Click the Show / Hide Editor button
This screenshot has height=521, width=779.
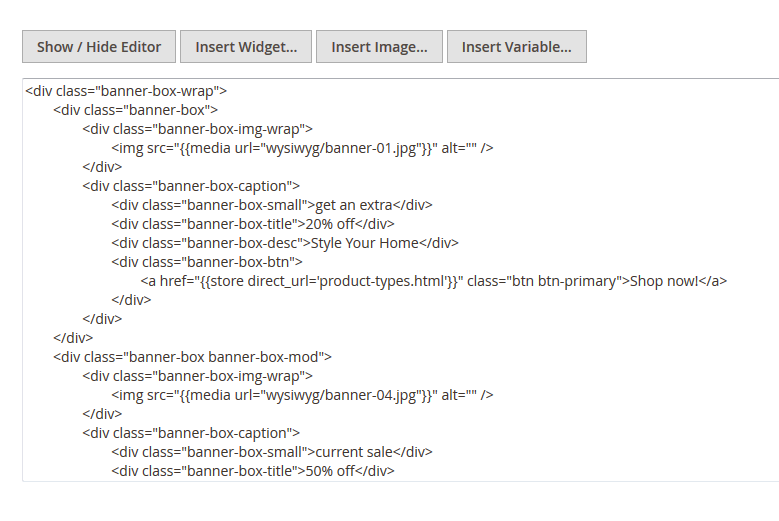99,47
